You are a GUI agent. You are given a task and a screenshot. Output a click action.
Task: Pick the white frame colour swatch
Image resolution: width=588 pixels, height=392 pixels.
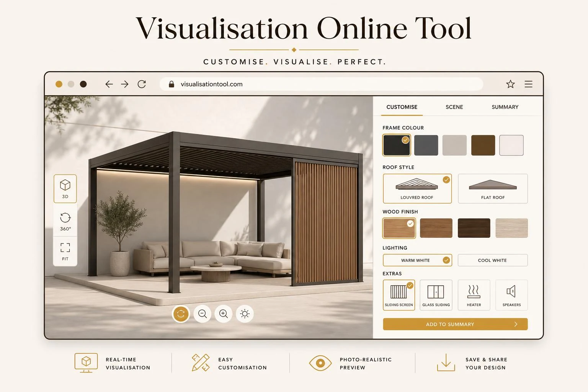511,145
